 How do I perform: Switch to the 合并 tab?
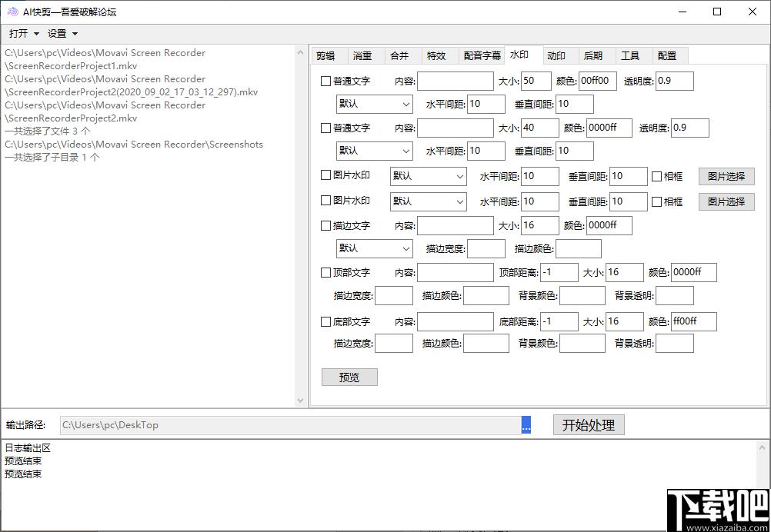coord(403,55)
